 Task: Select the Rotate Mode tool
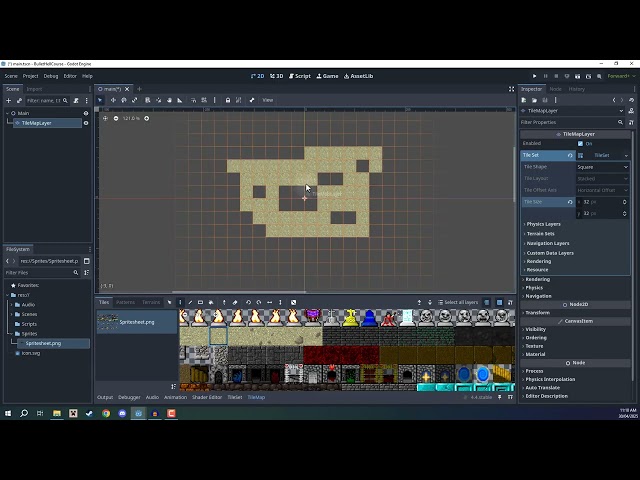click(x=124, y=100)
